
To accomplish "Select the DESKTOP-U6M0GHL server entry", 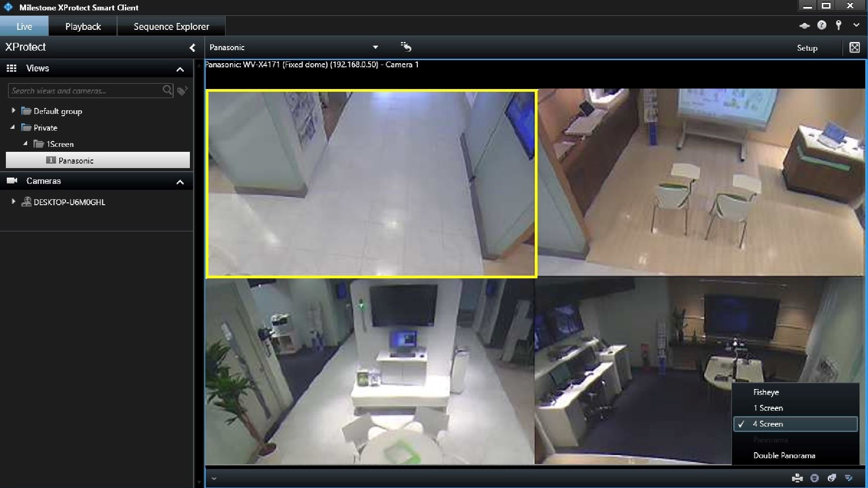I will tap(69, 202).
